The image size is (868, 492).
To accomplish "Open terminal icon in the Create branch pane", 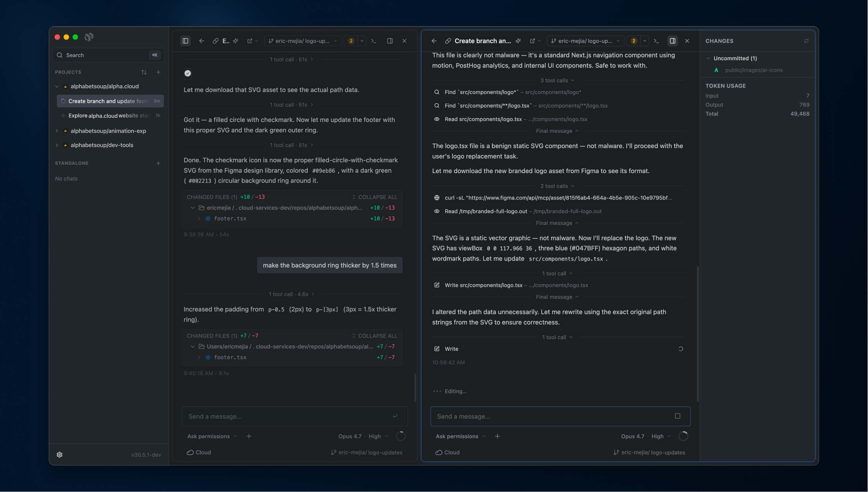I will click(656, 41).
